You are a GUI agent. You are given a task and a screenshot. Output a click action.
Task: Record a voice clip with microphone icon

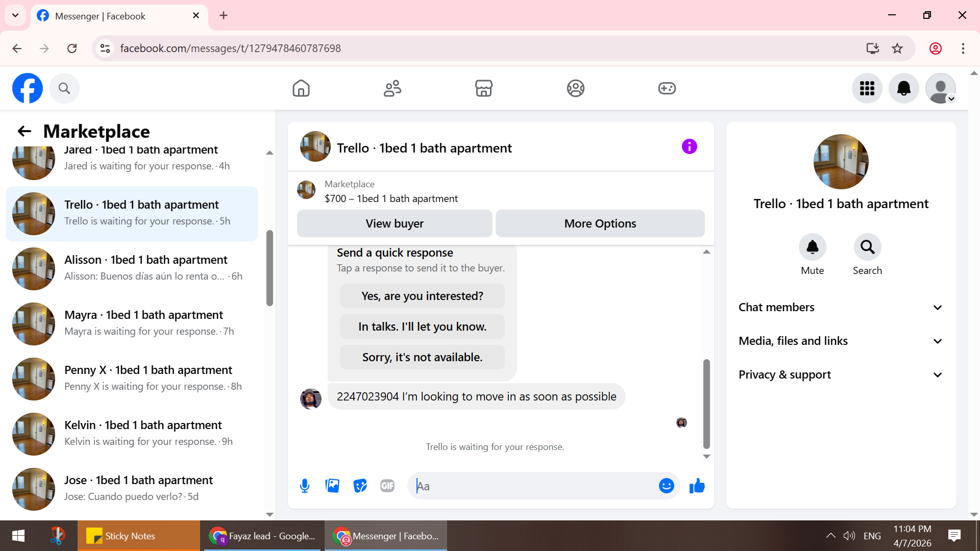point(305,486)
